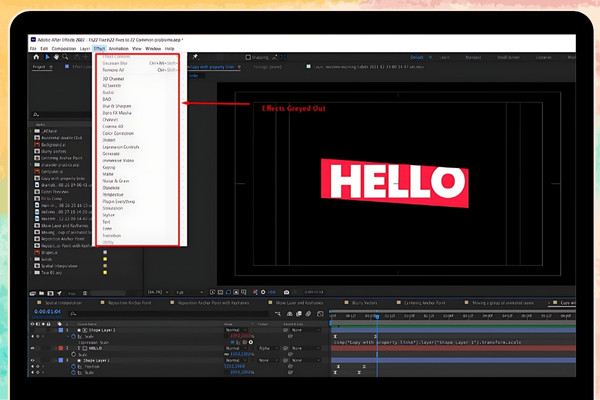Click blue label color of Shape Layer 2
Screen dimensions: 600x400
coord(60,330)
